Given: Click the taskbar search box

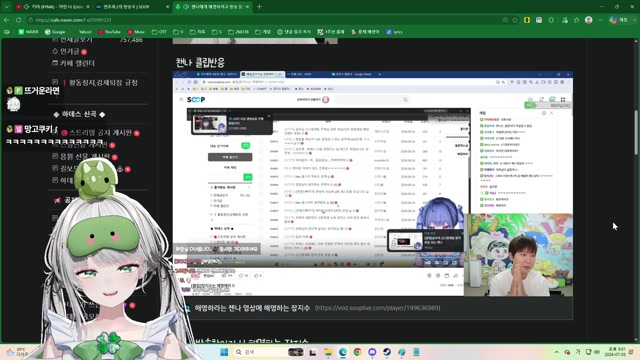Looking at the screenshot, I should coord(269,352).
